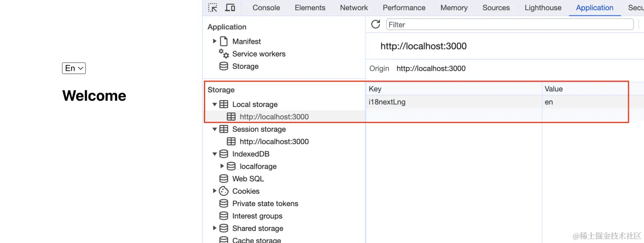Switch to the Console tab
The image size is (644, 243).
click(x=266, y=8)
